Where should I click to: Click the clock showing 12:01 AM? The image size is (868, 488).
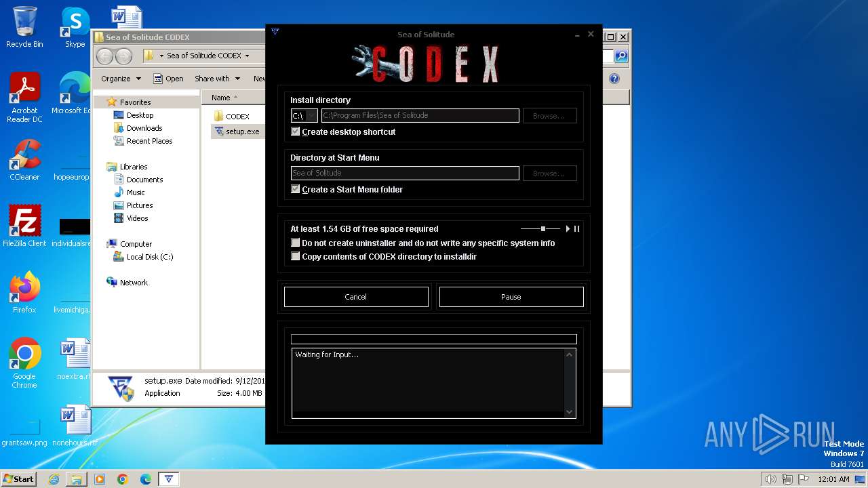point(833,479)
